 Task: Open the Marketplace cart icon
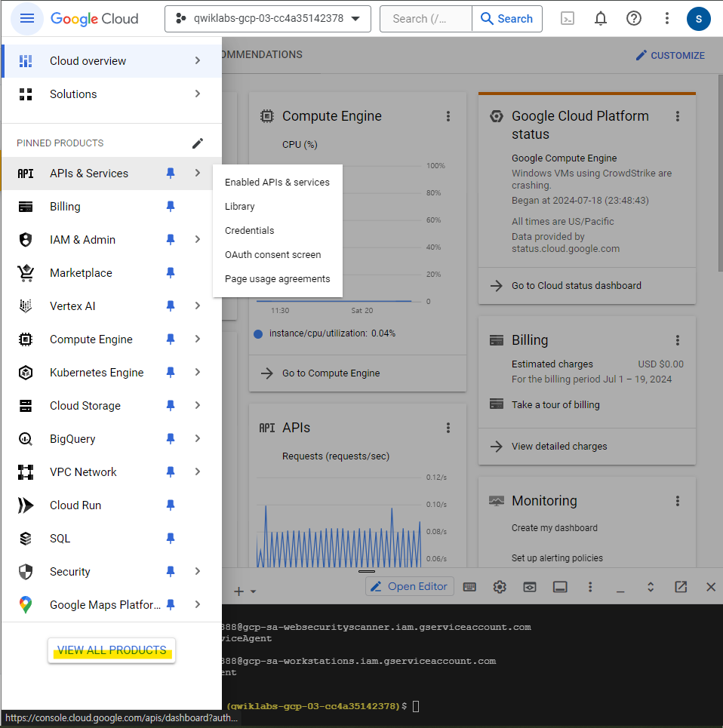point(26,273)
